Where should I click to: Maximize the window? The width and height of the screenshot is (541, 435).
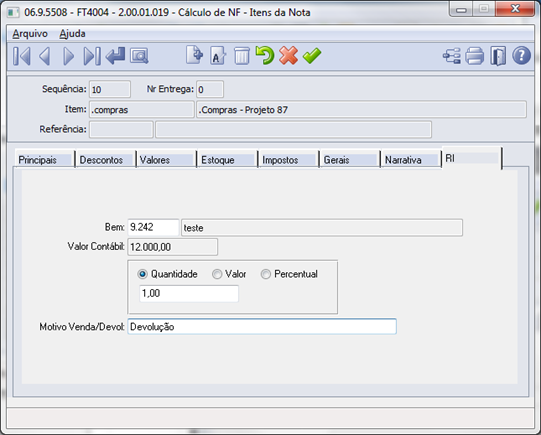484,9
